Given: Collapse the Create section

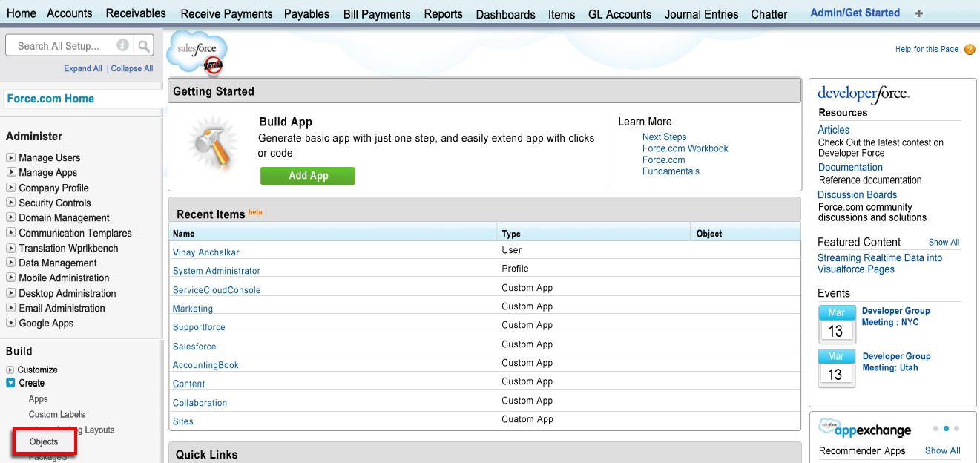Looking at the screenshot, I should (10, 383).
